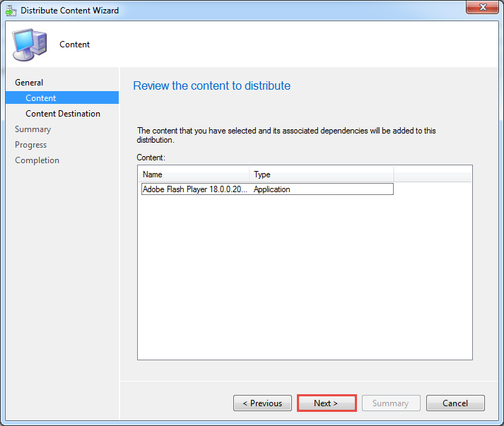Select the General step in the sidebar
504x426 pixels.
[29, 83]
